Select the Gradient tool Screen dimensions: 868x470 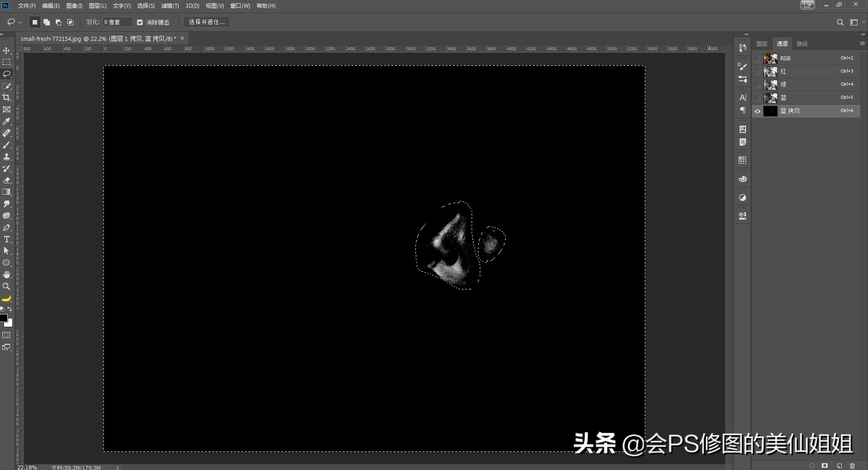(6, 192)
